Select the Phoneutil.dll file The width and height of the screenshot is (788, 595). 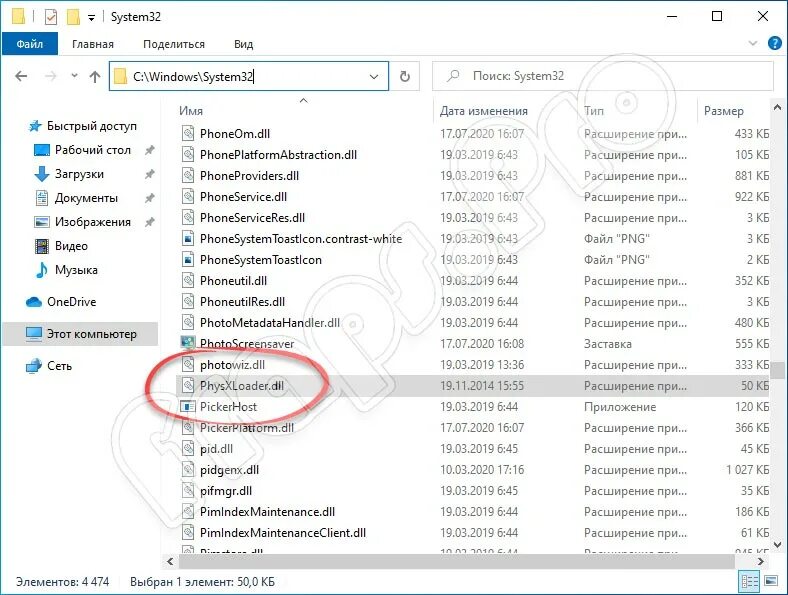(x=233, y=280)
